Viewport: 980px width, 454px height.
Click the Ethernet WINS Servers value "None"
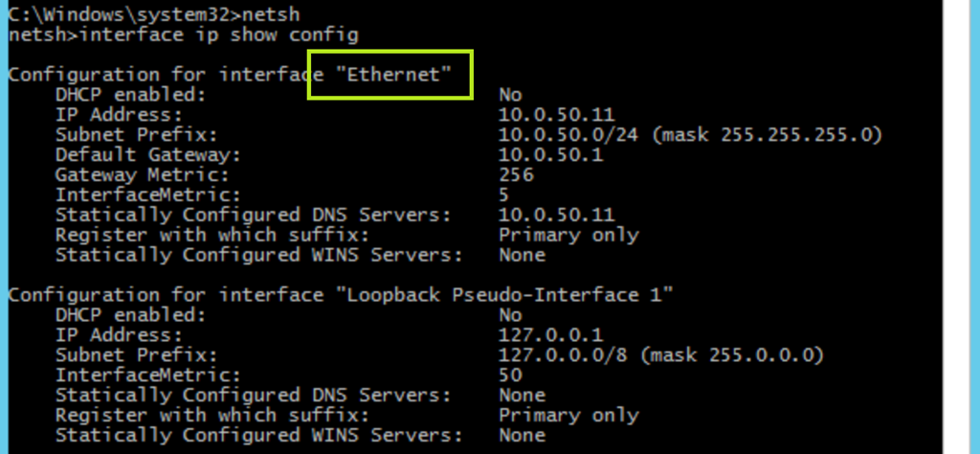click(x=522, y=255)
